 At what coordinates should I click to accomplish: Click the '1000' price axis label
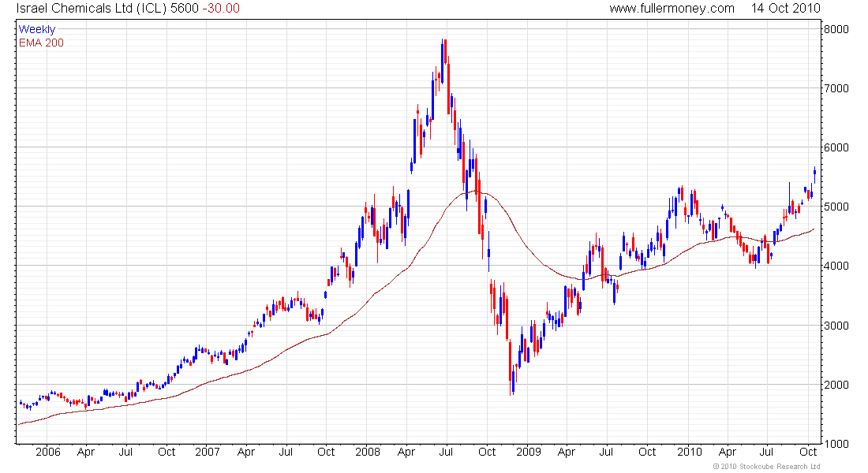pyautogui.click(x=836, y=445)
